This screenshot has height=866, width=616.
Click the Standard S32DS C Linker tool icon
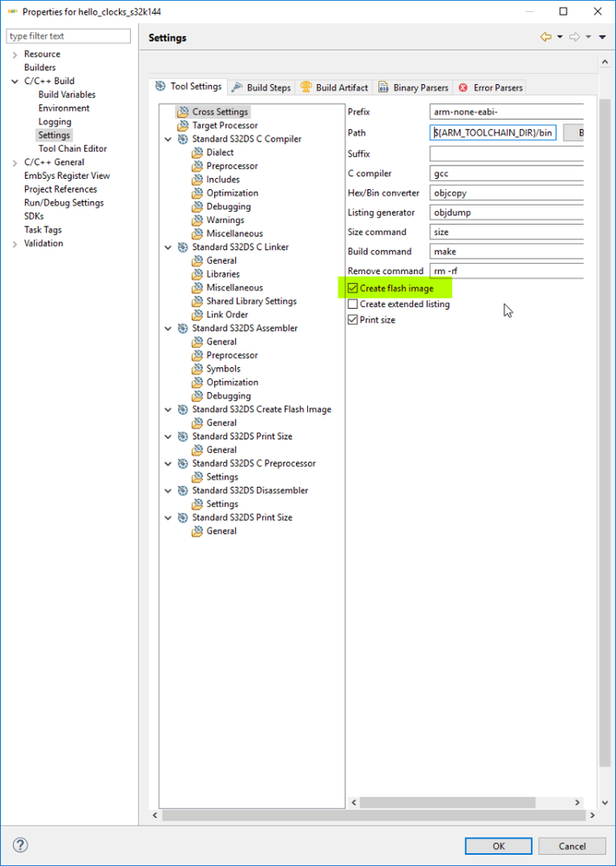[x=183, y=247]
